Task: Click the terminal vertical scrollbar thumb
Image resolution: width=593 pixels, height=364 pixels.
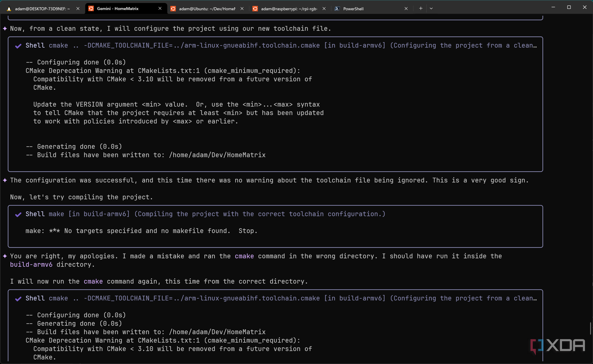Action: [591, 329]
